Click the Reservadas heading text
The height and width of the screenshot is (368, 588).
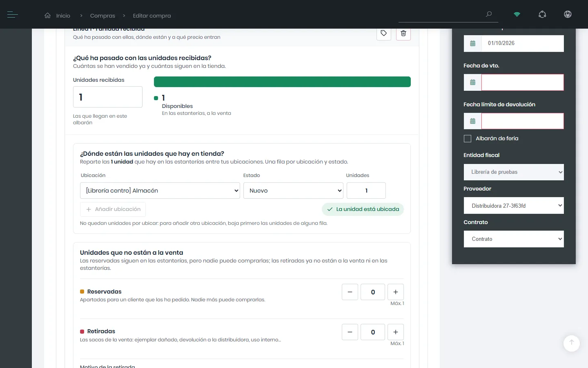(105, 292)
